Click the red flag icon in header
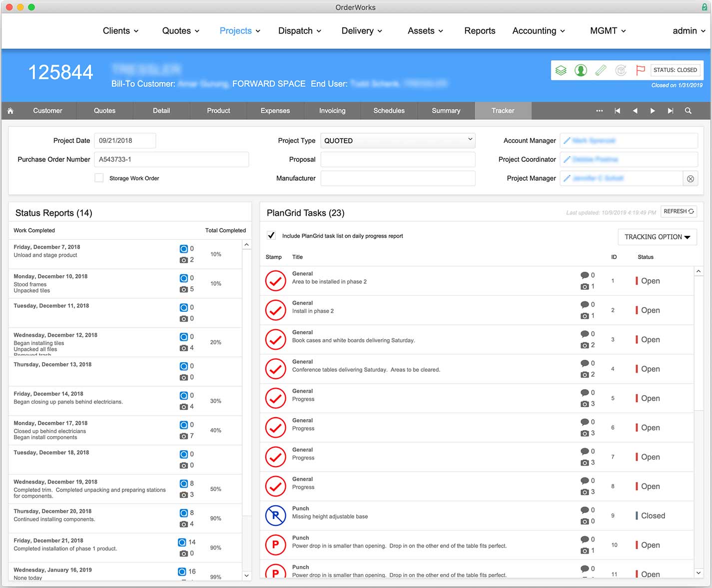This screenshot has height=588, width=712. (x=640, y=70)
